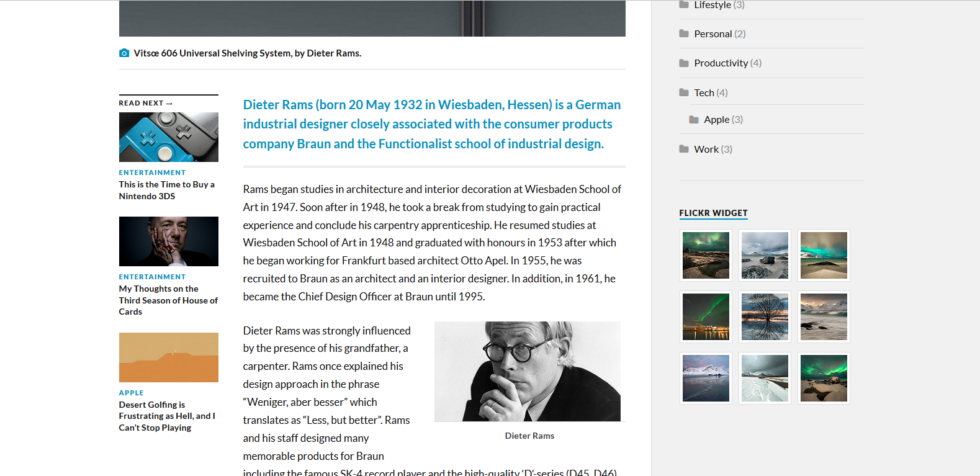
Task: Open the Nintendo 3DS article thumbnail
Action: point(168,137)
